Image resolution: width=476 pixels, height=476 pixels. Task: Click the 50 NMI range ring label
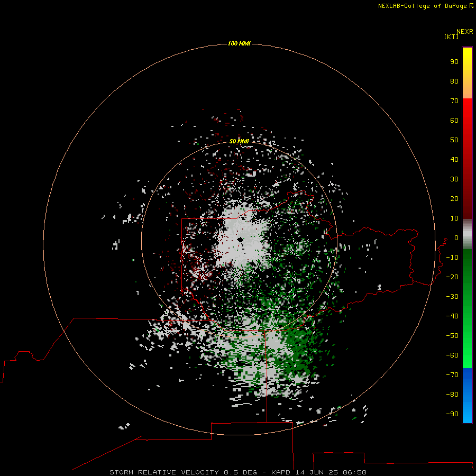pos(239,141)
